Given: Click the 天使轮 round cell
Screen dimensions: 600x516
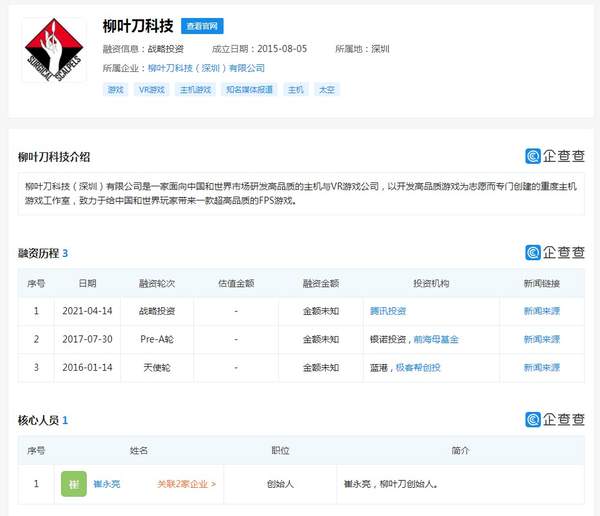Looking at the screenshot, I should click(157, 367).
